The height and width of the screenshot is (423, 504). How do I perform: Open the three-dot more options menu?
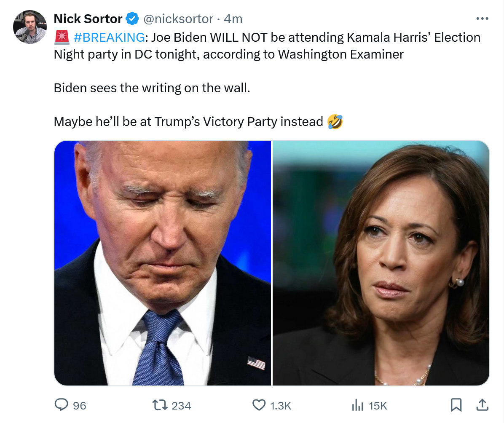click(482, 19)
